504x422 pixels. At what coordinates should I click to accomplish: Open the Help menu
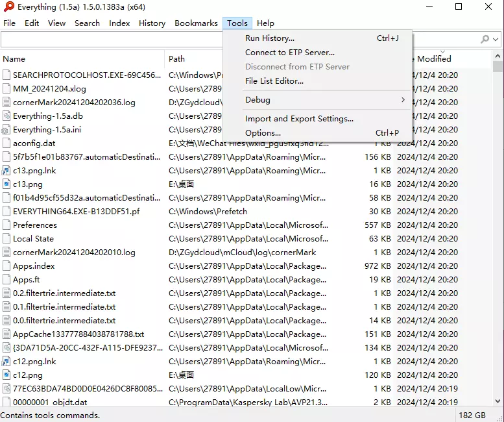pyautogui.click(x=265, y=23)
